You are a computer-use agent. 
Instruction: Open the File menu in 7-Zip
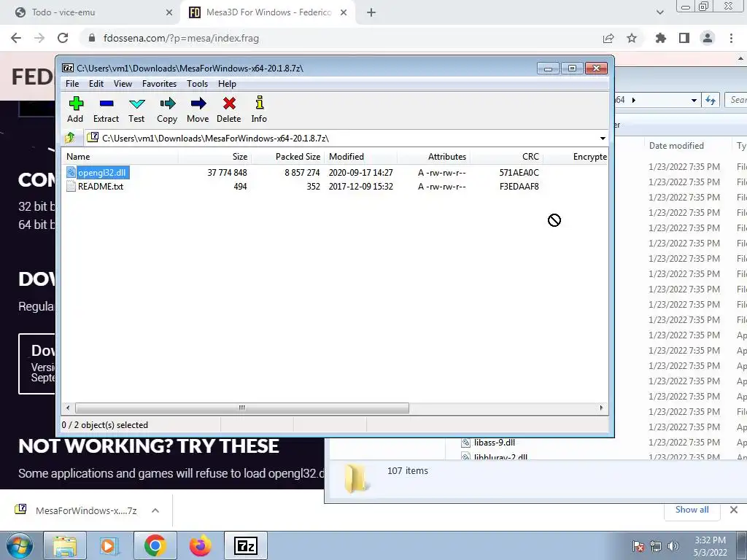[72, 84]
